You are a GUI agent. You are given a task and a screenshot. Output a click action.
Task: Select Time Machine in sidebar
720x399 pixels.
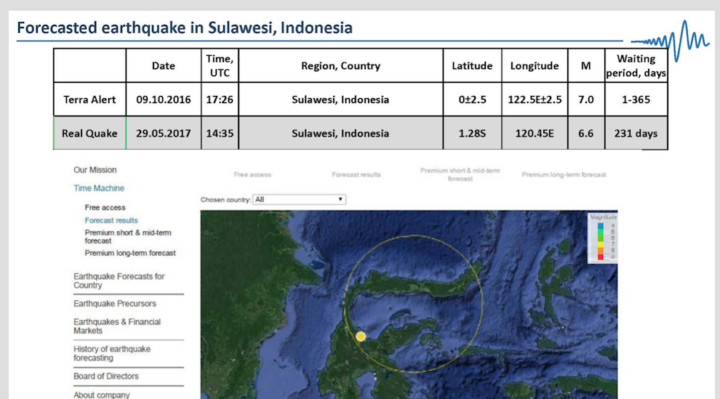(x=99, y=188)
